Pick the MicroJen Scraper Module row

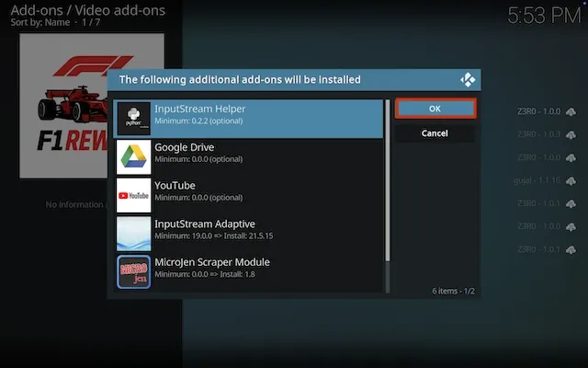(x=248, y=272)
